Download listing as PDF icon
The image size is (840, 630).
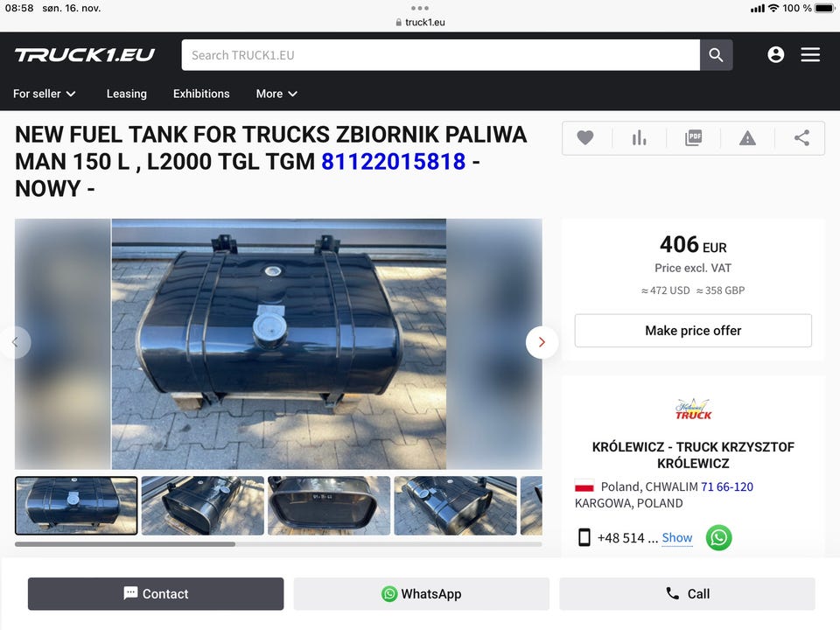(x=693, y=137)
